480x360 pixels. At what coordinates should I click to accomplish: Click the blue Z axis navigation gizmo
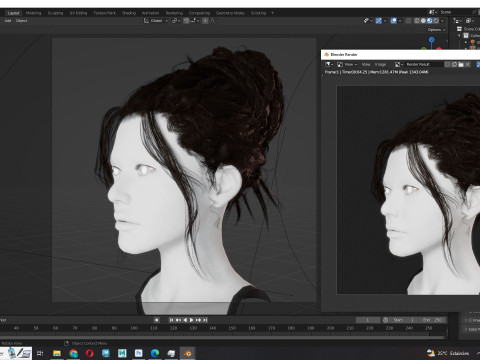432,40
